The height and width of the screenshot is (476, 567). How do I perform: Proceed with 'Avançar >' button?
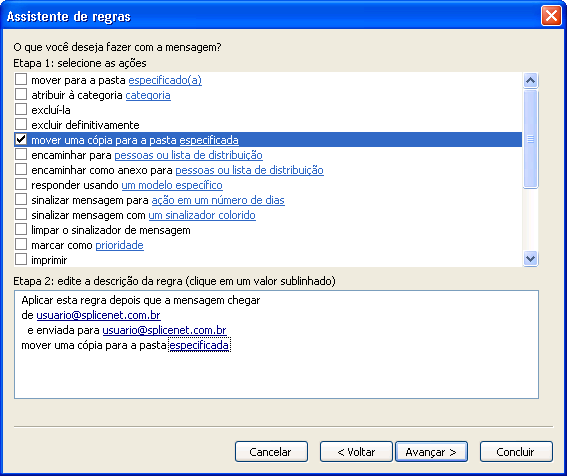pyautogui.click(x=431, y=451)
